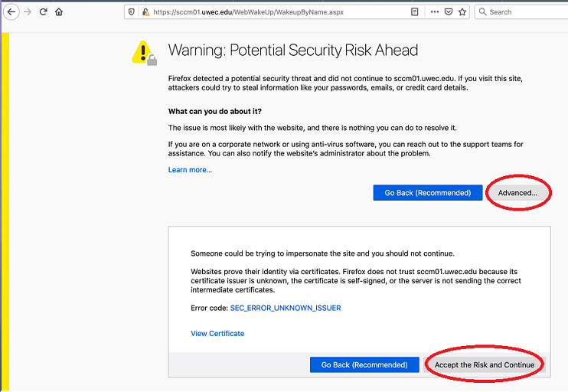Viewport: 568px width, 392px height.
Task: Click the Forward arrow button
Action: tap(28, 12)
